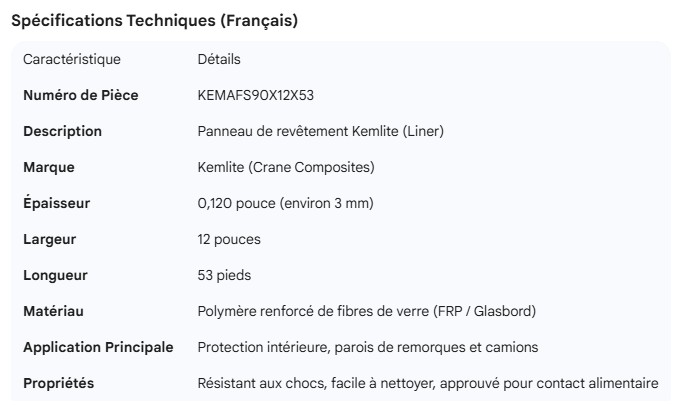Select the Application Principale row label

(x=98, y=348)
